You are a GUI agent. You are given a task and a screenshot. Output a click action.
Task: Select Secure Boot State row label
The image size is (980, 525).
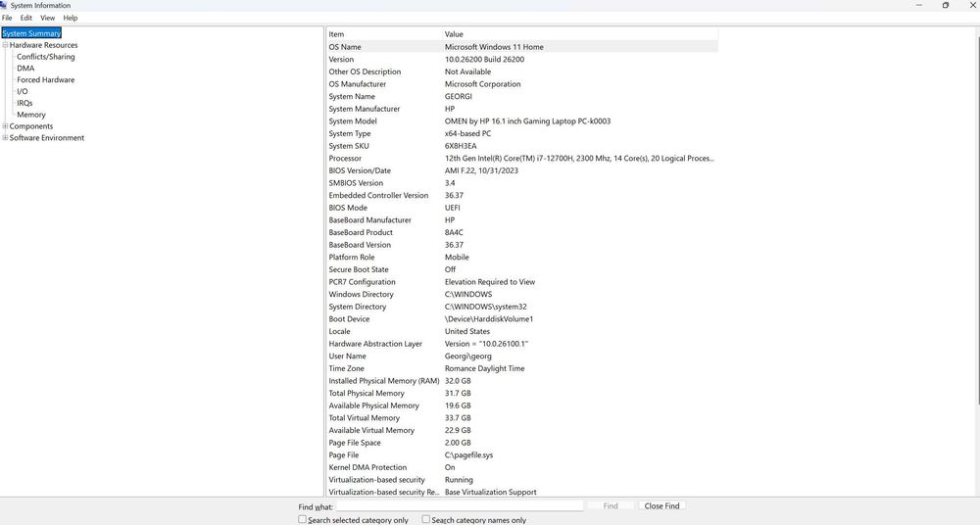[359, 270]
